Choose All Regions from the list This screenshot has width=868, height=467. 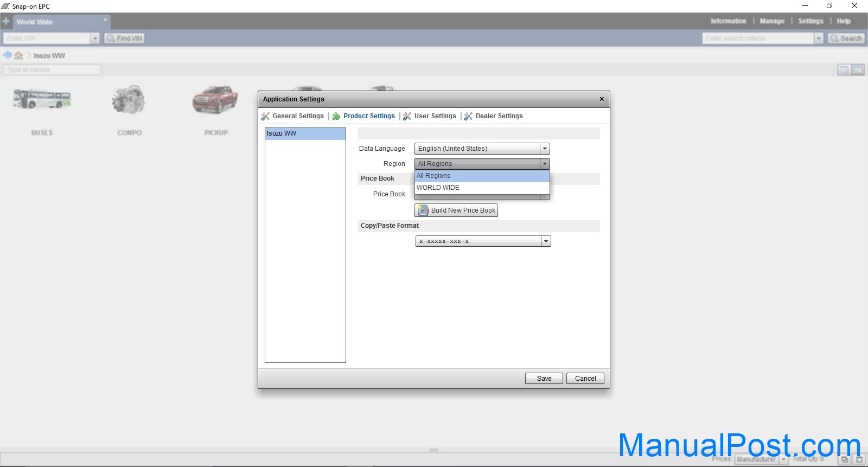pyautogui.click(x=482, y=176)
